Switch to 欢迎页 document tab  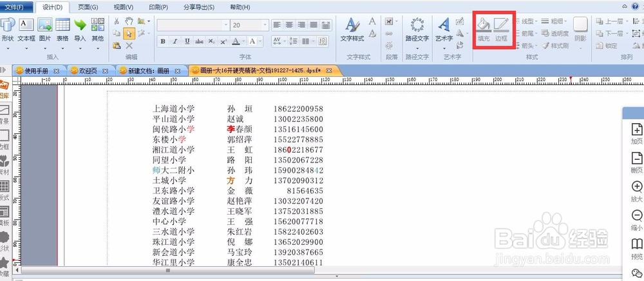pos(88,71)
